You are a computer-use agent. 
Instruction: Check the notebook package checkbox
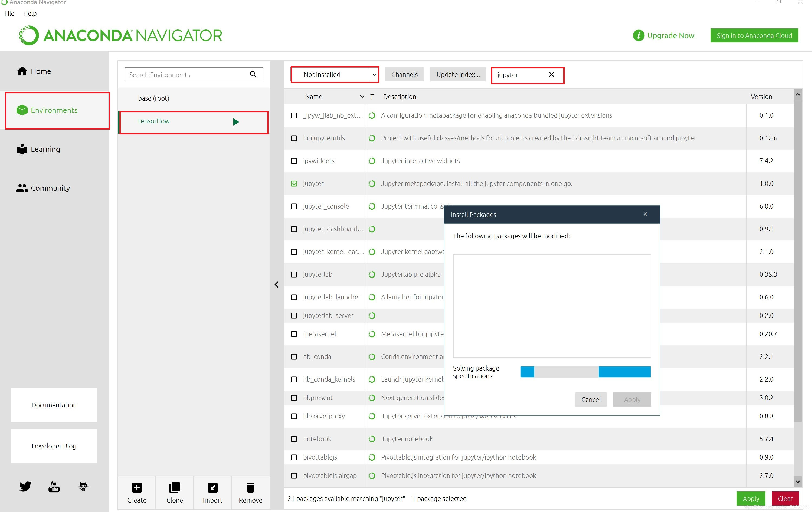point(294,439)
